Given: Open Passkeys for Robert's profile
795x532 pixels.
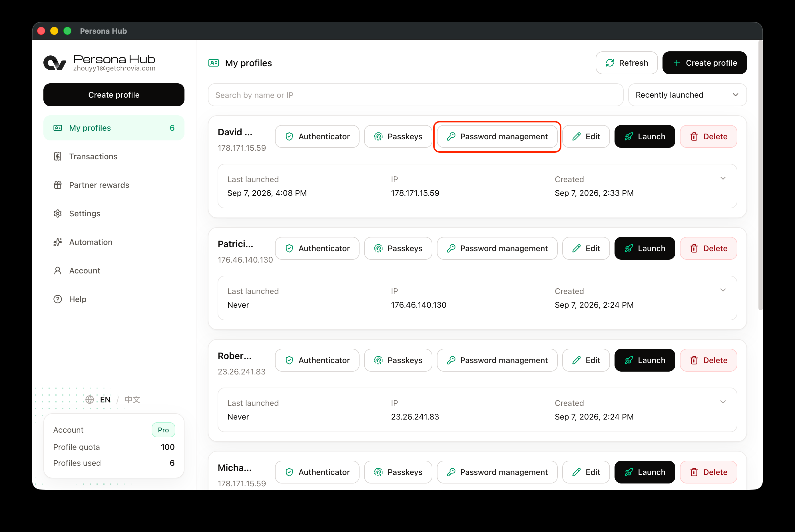Looking at the screenshot, I should [x=398, y=360].
